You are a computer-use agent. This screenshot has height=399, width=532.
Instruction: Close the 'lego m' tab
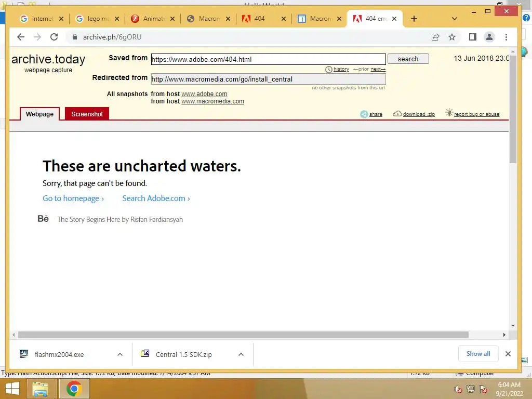tap(117, 19)
